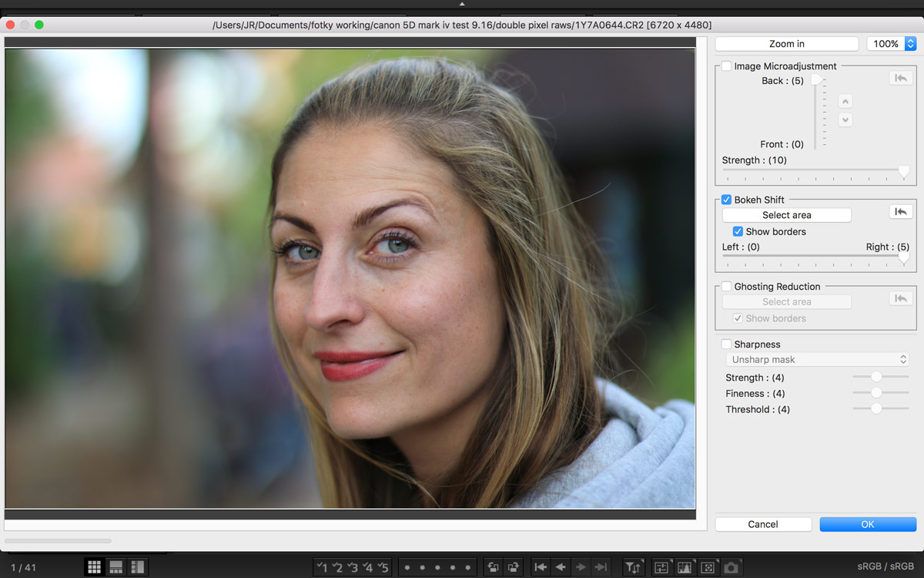The width and height of the screenshot is (924, 578).
Task: Enable the Image Microadjustment checkbox
Action: click(x=726, y=66)
